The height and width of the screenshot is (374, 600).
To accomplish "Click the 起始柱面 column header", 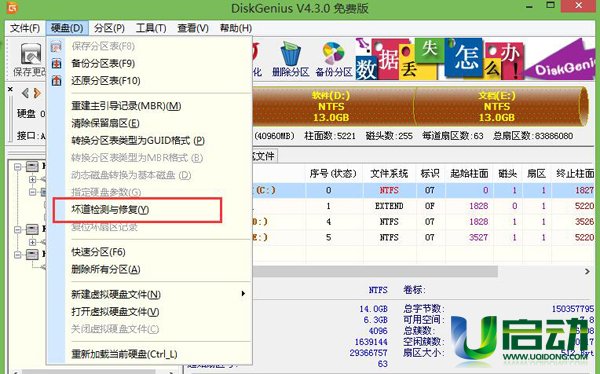I will 470,174.
